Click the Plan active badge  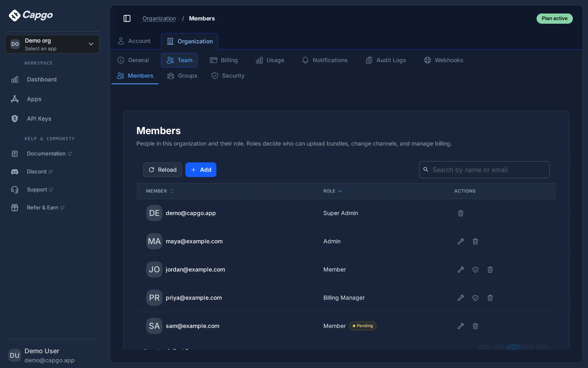point(555,18)
